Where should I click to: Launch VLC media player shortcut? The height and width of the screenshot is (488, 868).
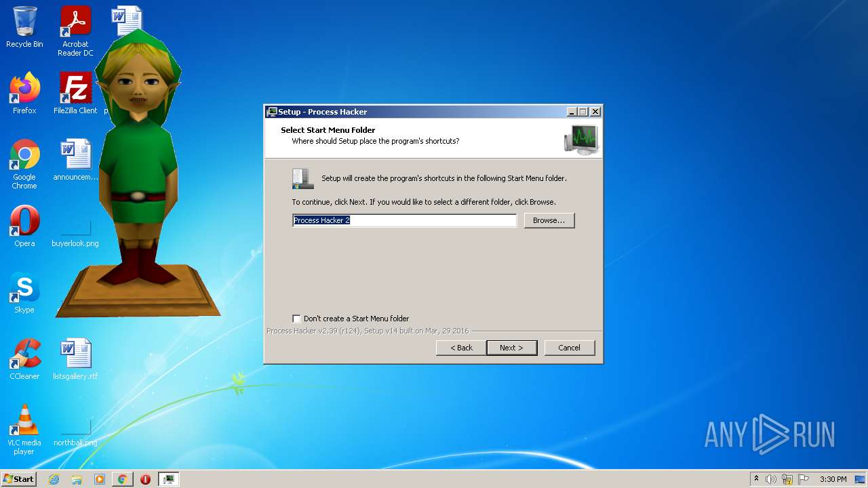tap(24, 430)
